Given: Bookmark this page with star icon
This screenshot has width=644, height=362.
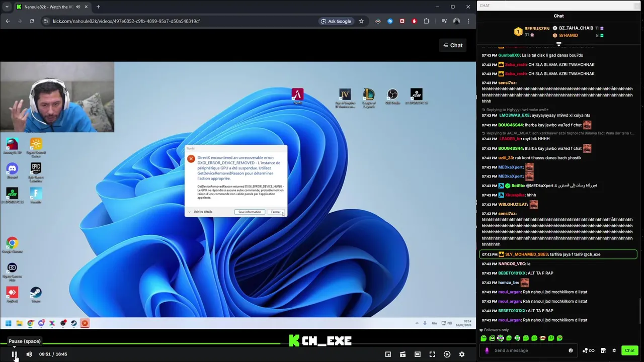Looking at the screenshot, I should 361,21.
